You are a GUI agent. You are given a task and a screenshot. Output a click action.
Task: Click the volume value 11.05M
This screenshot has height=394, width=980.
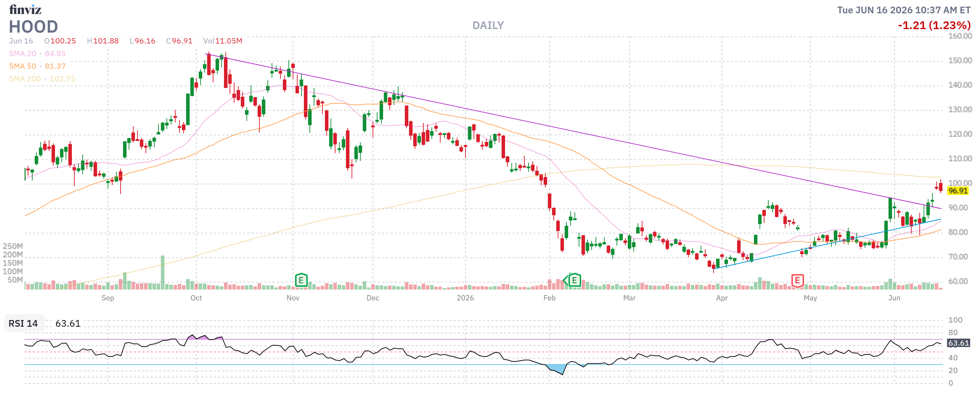(x=228, y=41)
